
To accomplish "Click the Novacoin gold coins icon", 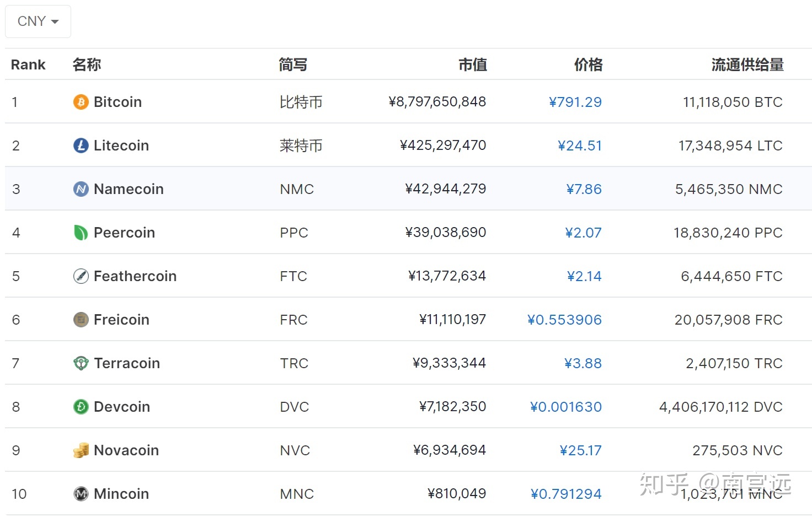I will (x=81, y=450).
